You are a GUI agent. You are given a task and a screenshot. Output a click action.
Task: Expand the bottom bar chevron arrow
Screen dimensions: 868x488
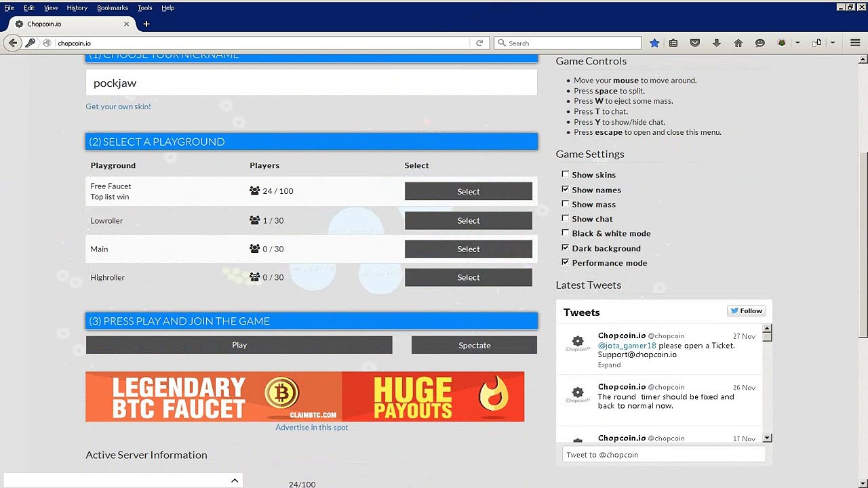tap(235, 481)
